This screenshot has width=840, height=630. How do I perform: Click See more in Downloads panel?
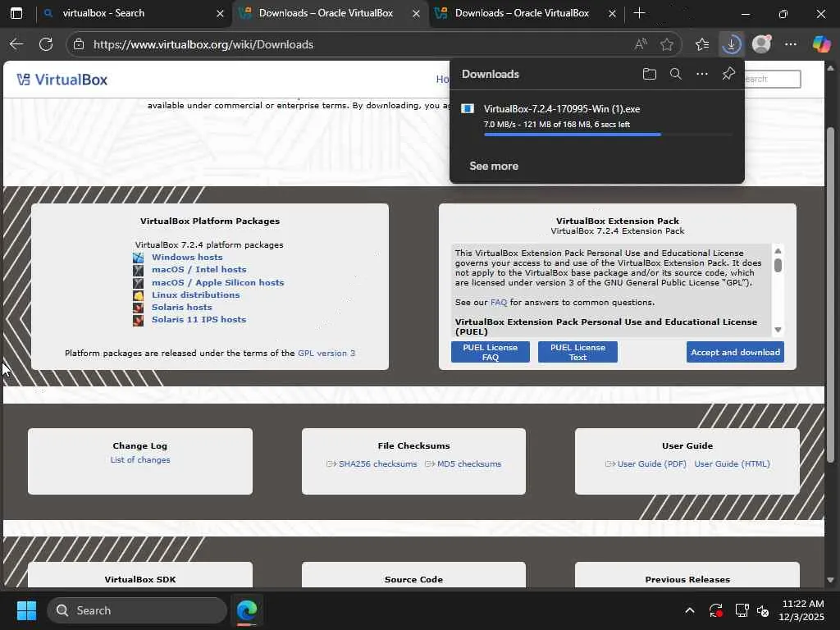tap(494, 166)
